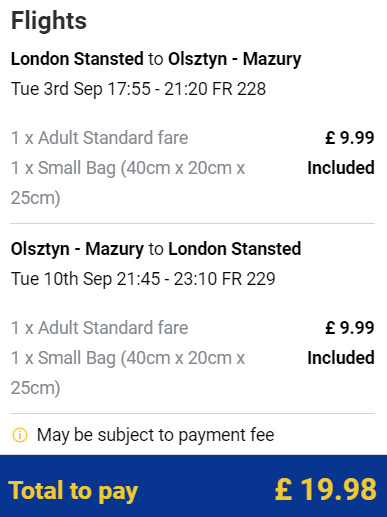Viewport: 387px width, 517px height.
Task: Click the yellow payment fee info icon
Action: [20, 435]
